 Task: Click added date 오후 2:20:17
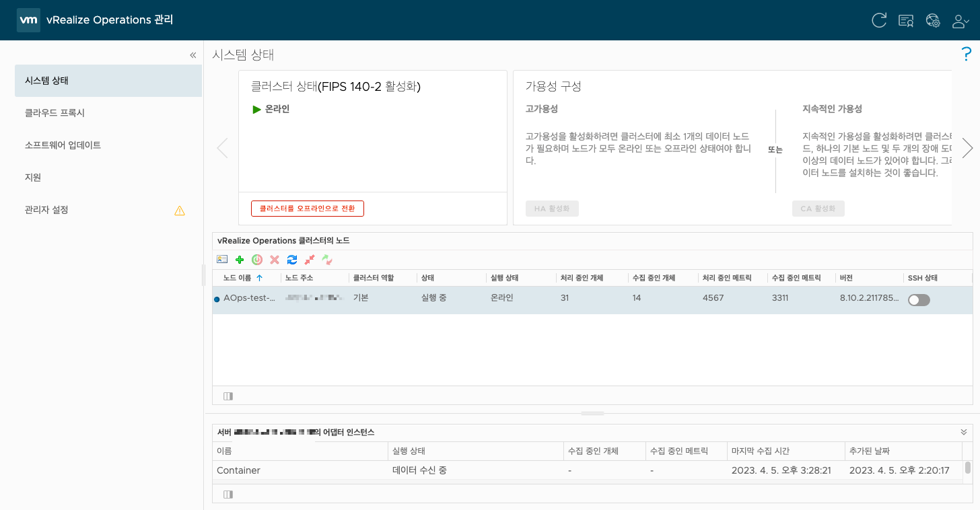pos(899,471)
